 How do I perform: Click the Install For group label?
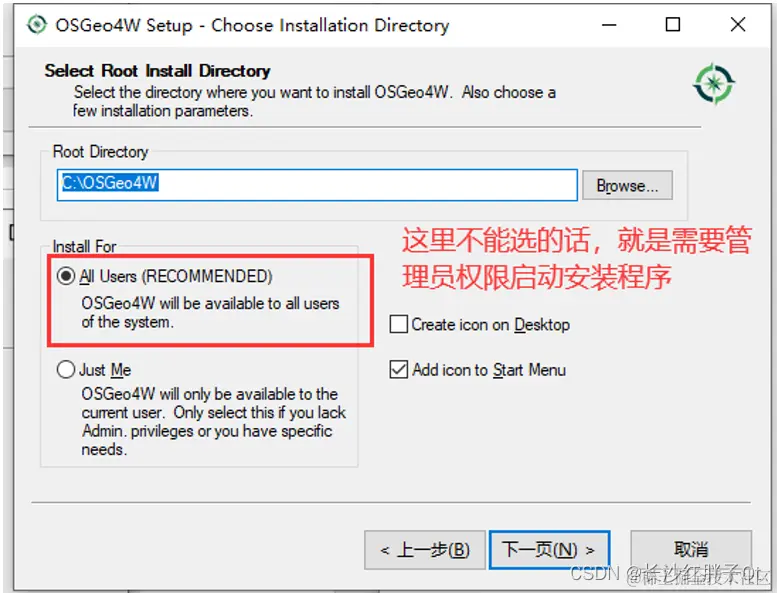[x=85, y=246]
